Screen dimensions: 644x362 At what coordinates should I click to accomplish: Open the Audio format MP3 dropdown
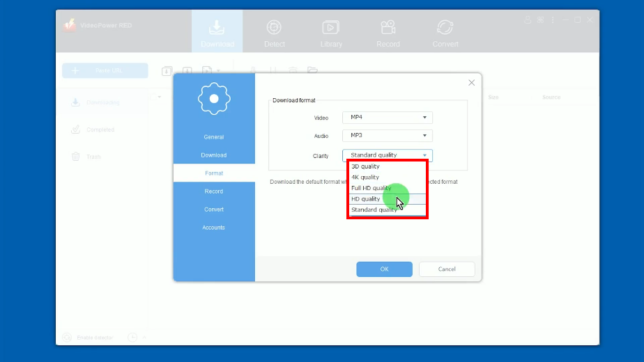(388, 136)
